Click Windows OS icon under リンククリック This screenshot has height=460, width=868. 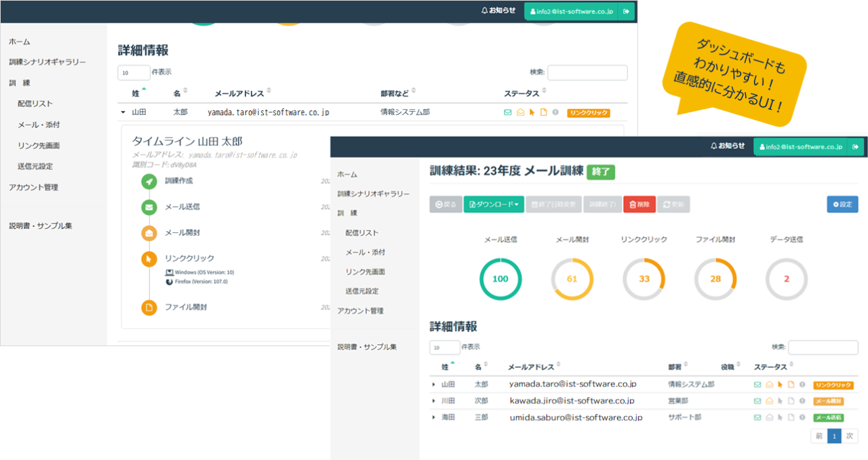coord(169,272)
